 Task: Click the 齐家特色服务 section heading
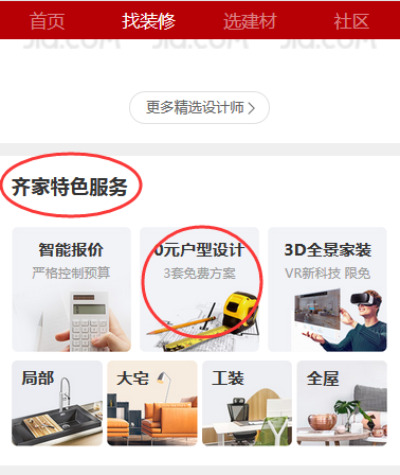point(70,186)
